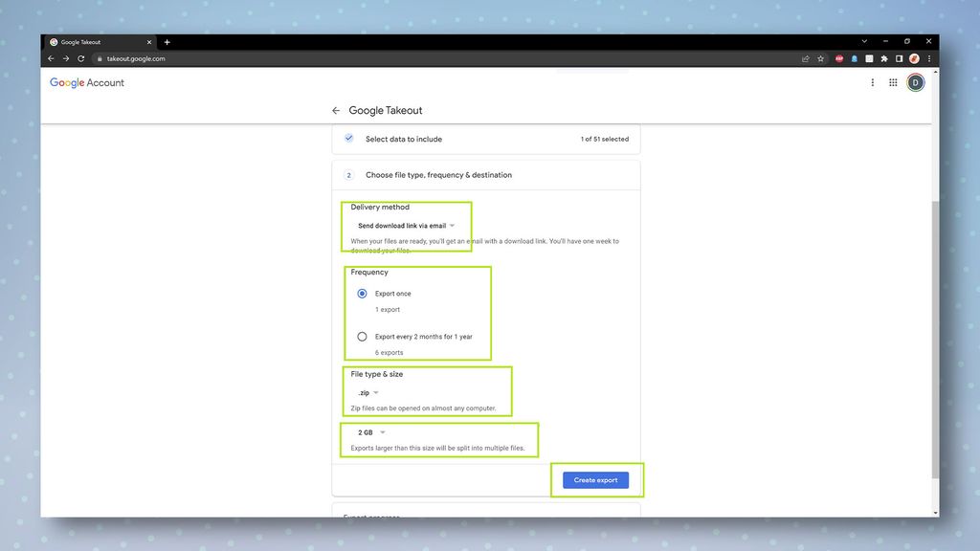This screenshot has height=551, width=980.
Task: Click the bookmark star icon
Action: tap(820, 58)
